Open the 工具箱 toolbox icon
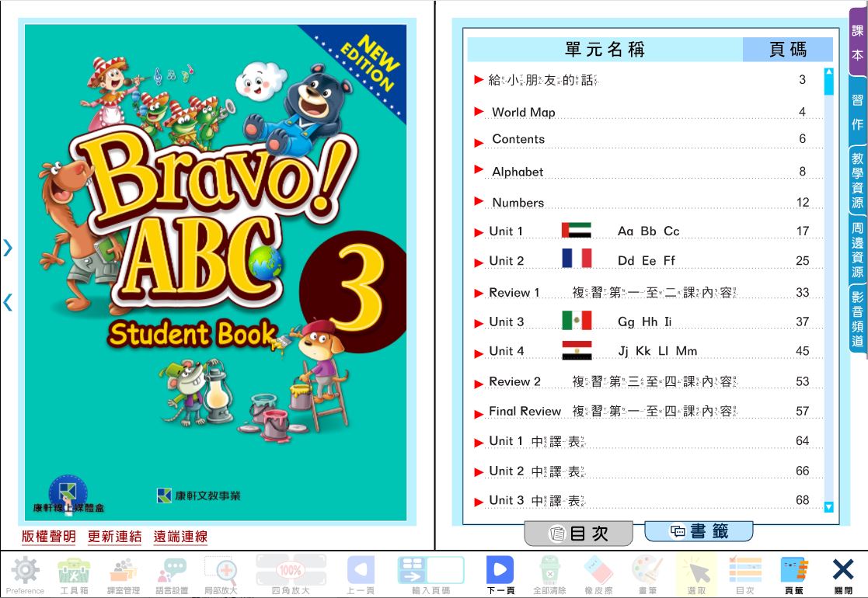Screen dimensions: 868x598 pyautogui.click(x=74, y=575)
